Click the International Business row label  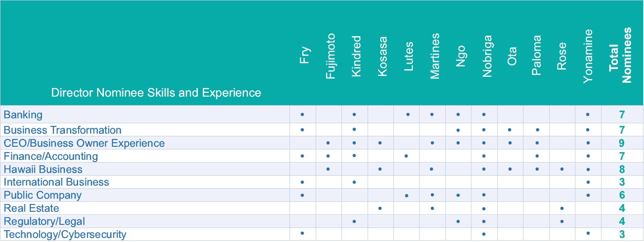[x=56, y=182]
